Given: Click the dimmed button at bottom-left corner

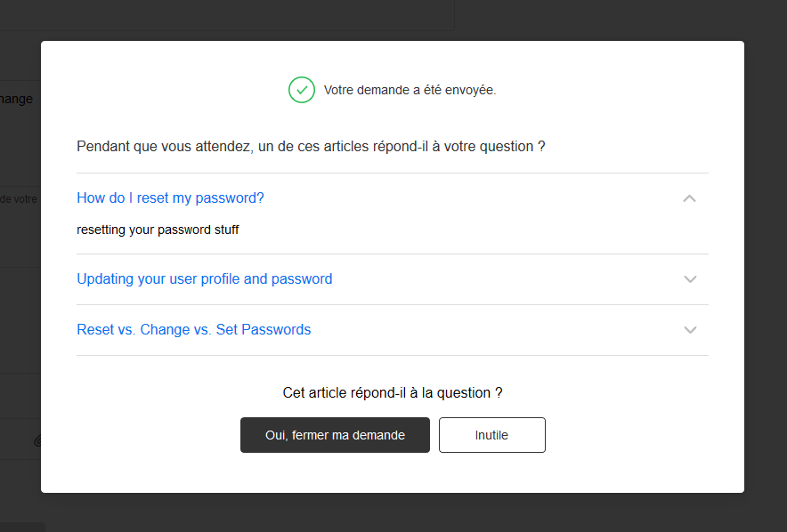Looking at the screenshot, I should pos(20,527).
